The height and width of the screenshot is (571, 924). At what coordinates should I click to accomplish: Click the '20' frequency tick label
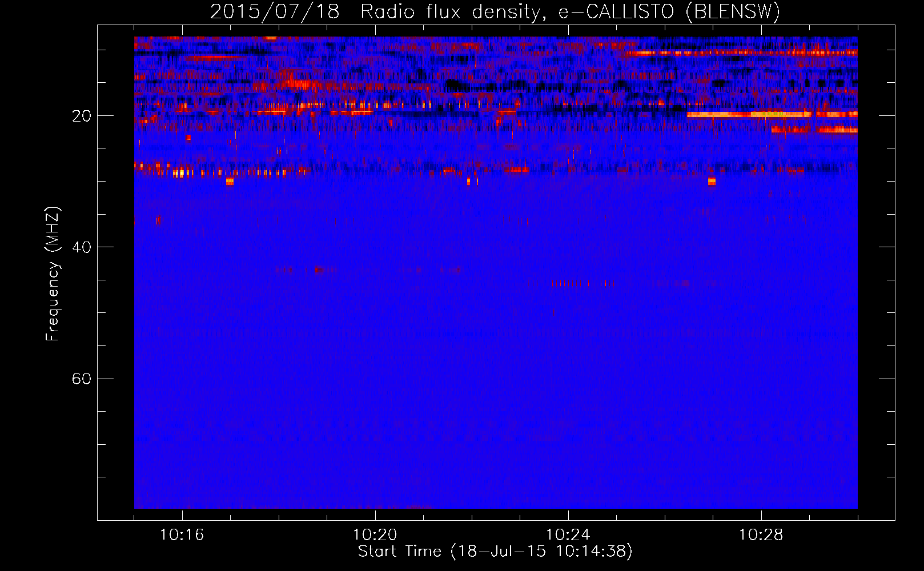(x=82, y=116)
